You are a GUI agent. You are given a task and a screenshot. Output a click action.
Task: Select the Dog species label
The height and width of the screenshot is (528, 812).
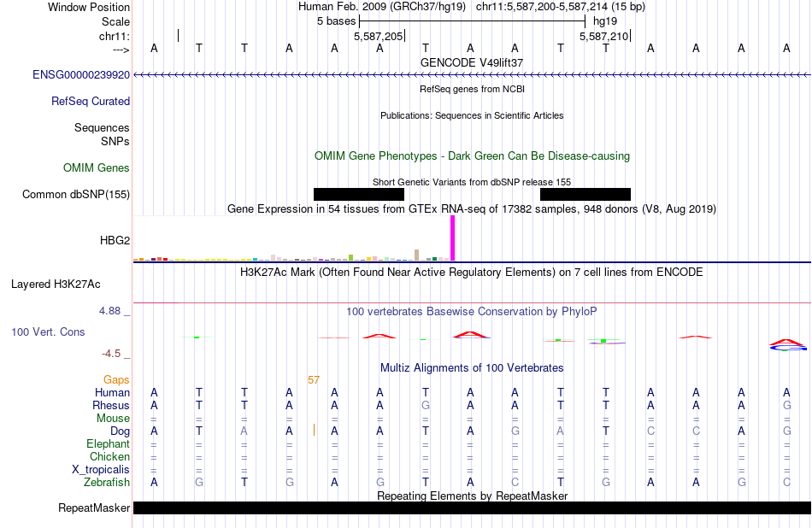click(121, 431)
